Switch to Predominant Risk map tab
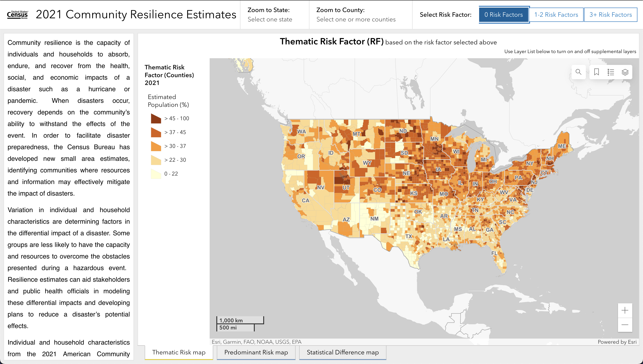This screenshot has height=364, width=643. [x=256, y=352]
